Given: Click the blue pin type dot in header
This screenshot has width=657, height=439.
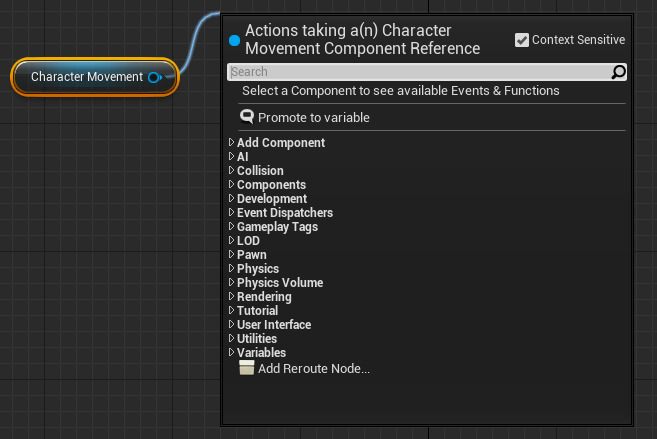Looking at the screenshot, I should (234, 41).
